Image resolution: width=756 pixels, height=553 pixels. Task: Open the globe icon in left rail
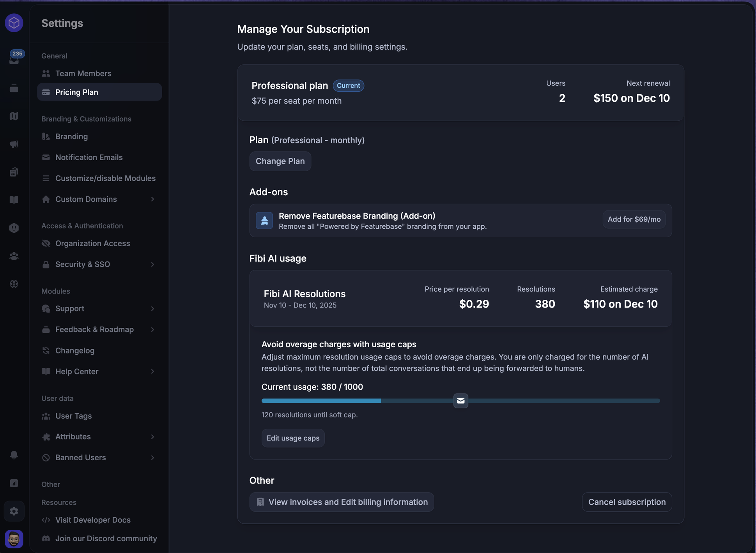click(14, 284)
